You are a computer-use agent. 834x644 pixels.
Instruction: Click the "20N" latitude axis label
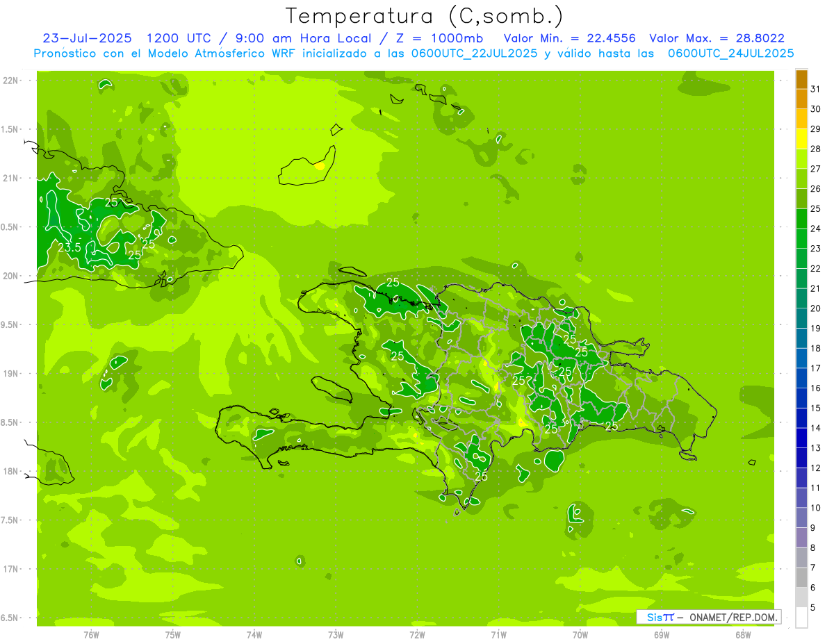point(10,276)
